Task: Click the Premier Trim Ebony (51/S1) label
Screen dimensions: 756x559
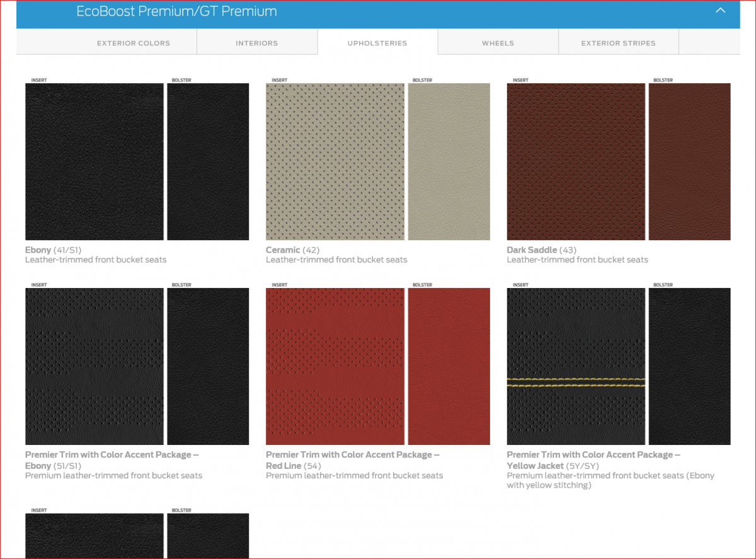Action: (112, 460)
